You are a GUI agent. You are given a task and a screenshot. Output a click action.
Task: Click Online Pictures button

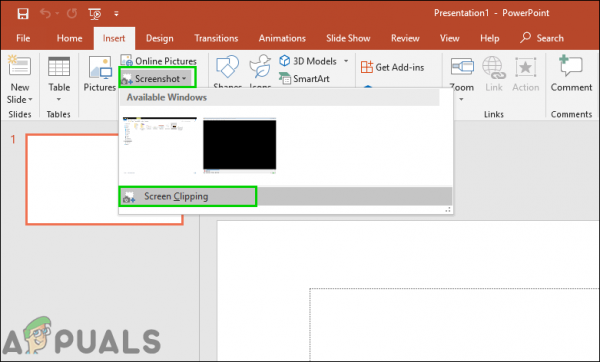[158, 61]
